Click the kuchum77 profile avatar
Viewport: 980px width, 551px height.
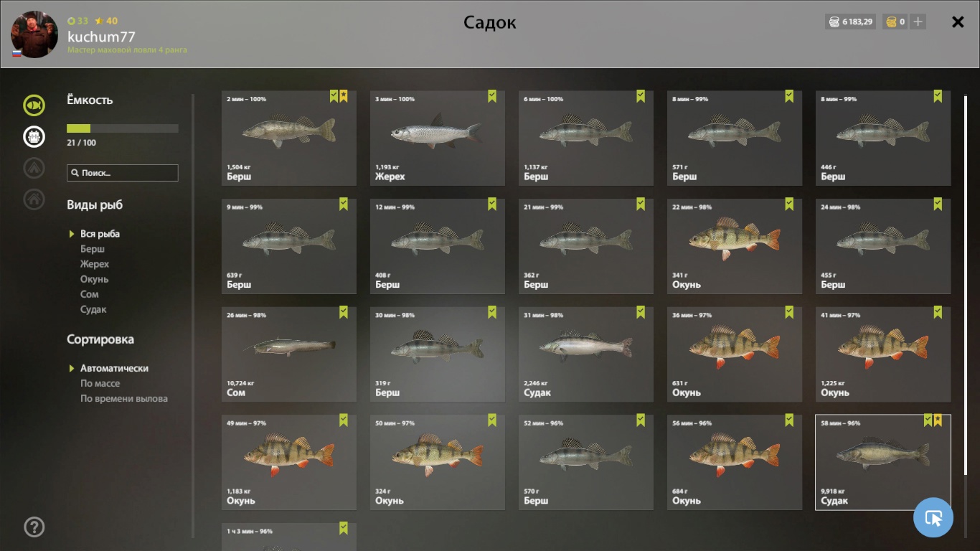(x=34, y=34)
